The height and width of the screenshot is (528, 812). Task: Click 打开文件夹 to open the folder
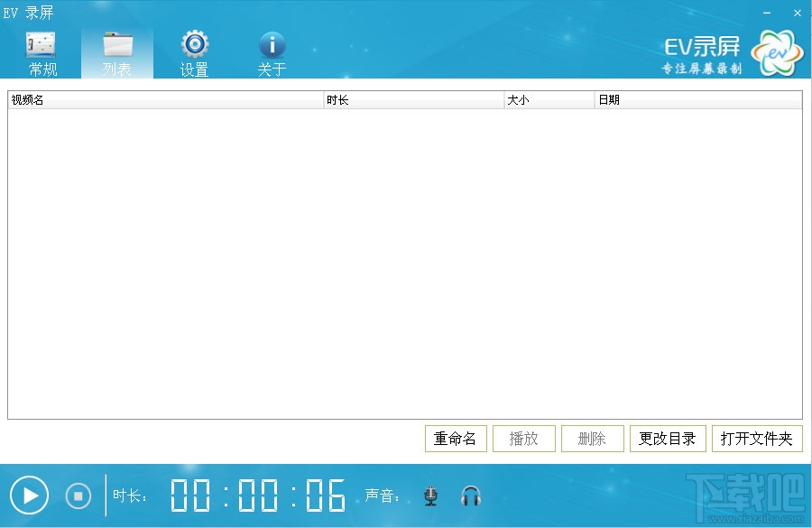[x=757, y=438]
